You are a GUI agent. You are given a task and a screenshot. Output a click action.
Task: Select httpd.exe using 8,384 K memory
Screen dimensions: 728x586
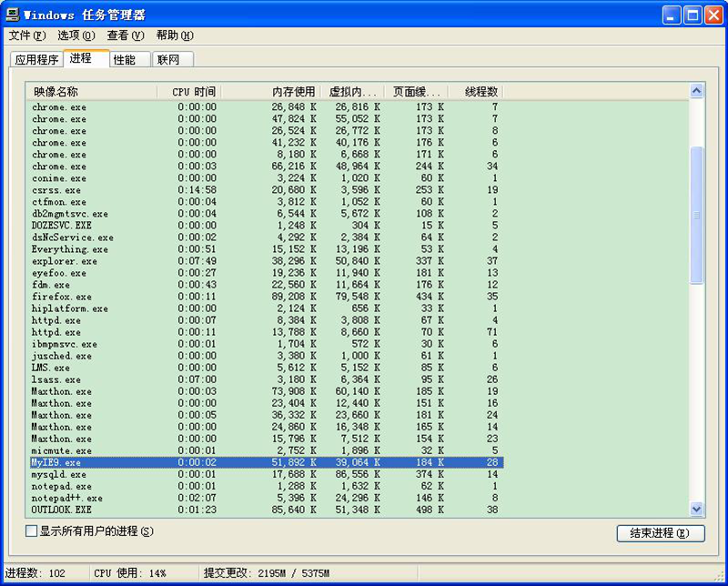(267, 320)
